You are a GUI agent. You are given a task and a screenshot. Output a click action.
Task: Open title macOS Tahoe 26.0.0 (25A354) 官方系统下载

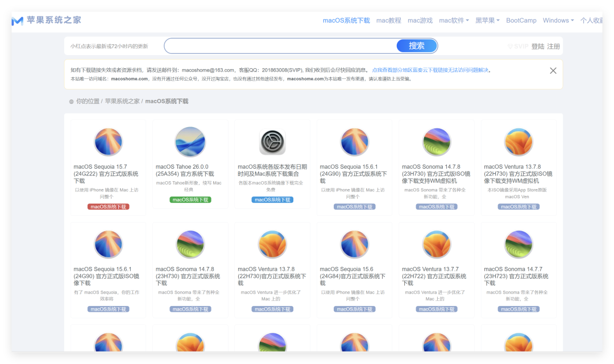click(x=185, y=170)
